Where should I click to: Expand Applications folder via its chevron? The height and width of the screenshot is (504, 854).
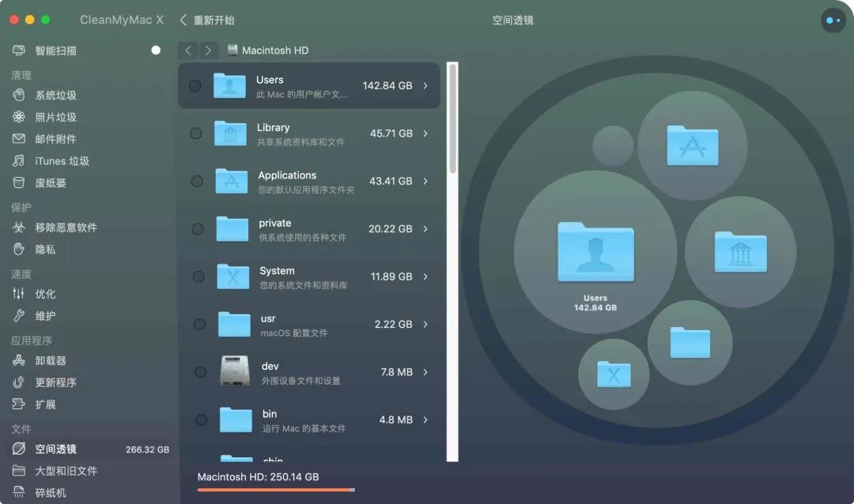[x=425, y=181]
